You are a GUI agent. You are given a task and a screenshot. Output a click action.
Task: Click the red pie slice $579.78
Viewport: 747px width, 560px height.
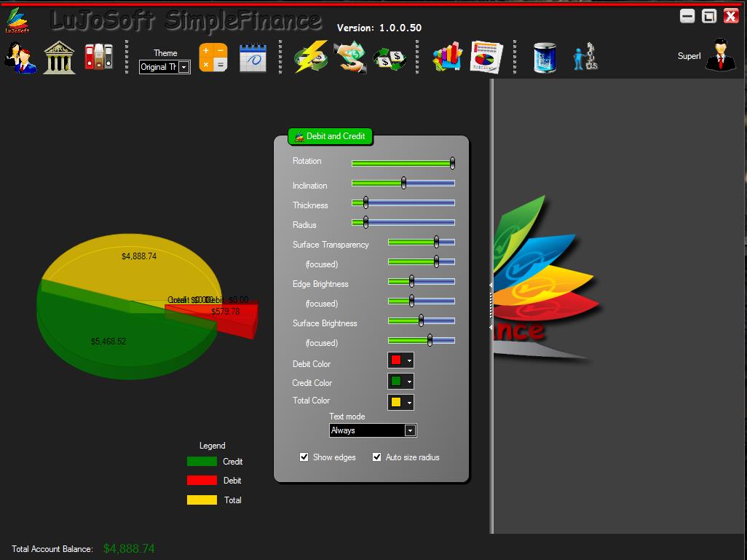[224, 317]
